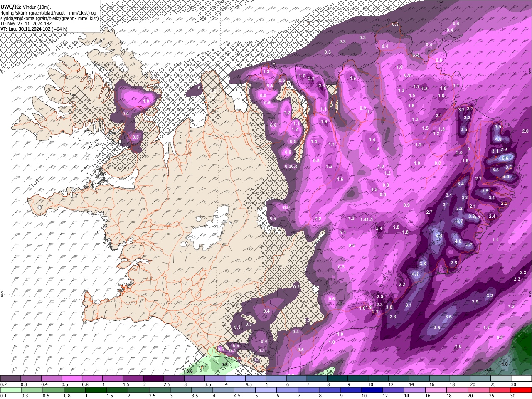Select the palest green 0.1 swatch in rain scale
532x399 pixels.
point(11,390)
